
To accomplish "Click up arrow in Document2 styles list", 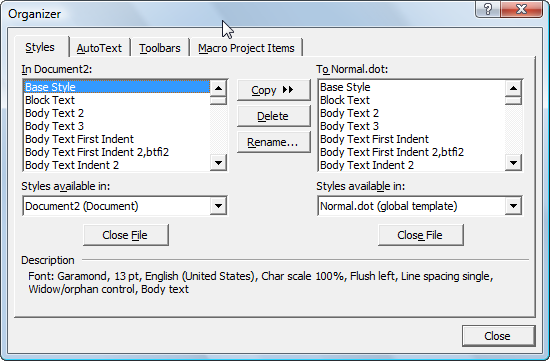I will point(218,88).
